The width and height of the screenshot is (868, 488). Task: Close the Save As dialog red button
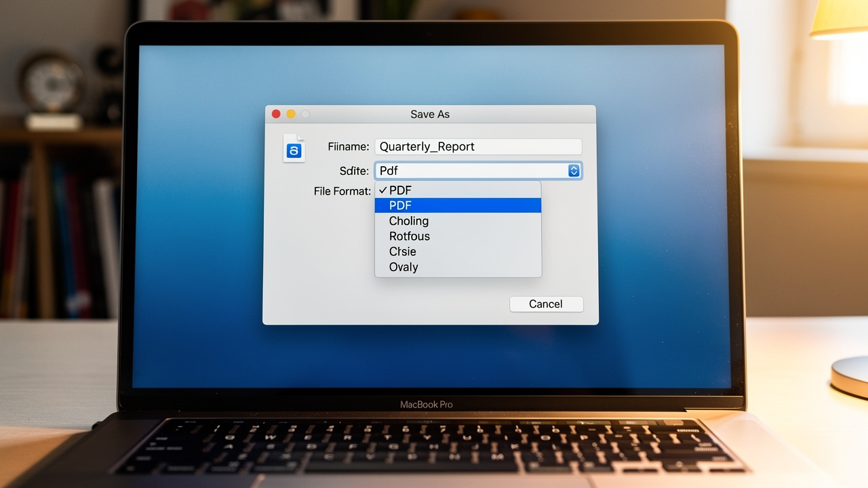[276, 114]
